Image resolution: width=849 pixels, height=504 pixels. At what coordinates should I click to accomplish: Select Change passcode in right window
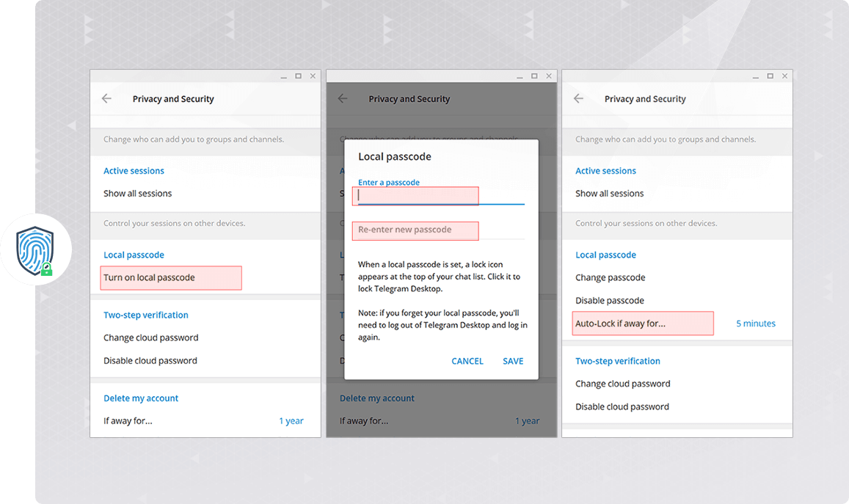610,278
